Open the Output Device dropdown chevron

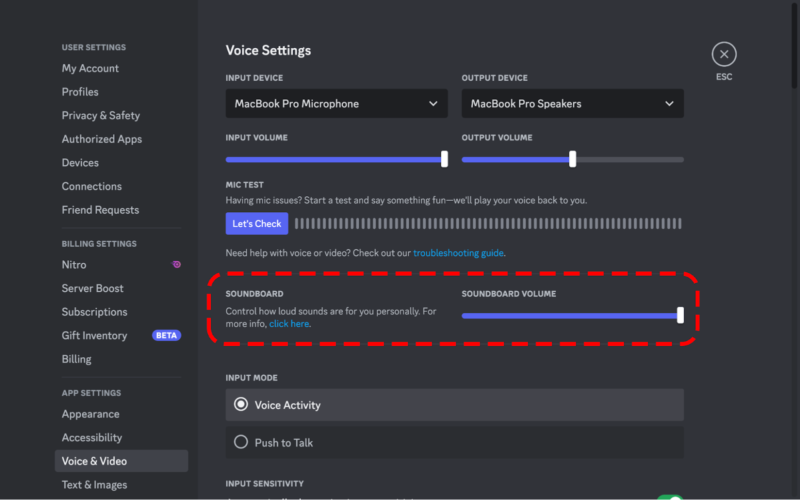tap(669, 104)
